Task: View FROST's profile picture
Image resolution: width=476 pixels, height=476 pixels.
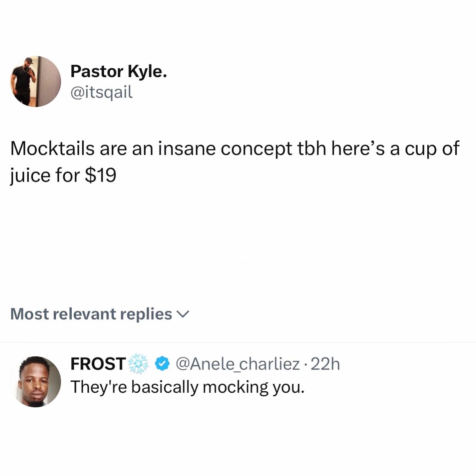Action: point(35,382)
